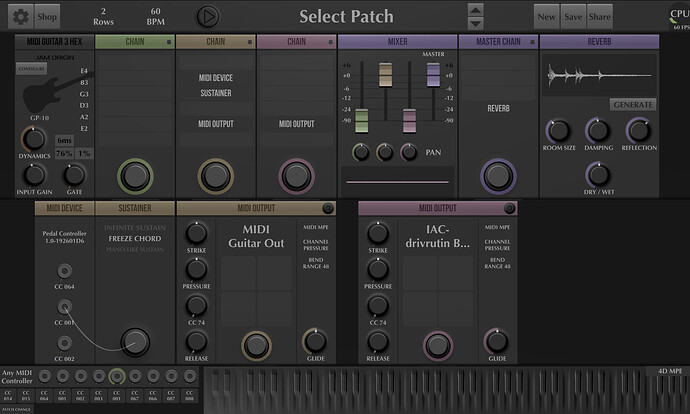690x414 pixels.
Task: Open the Shop
Action: [47, 17]
